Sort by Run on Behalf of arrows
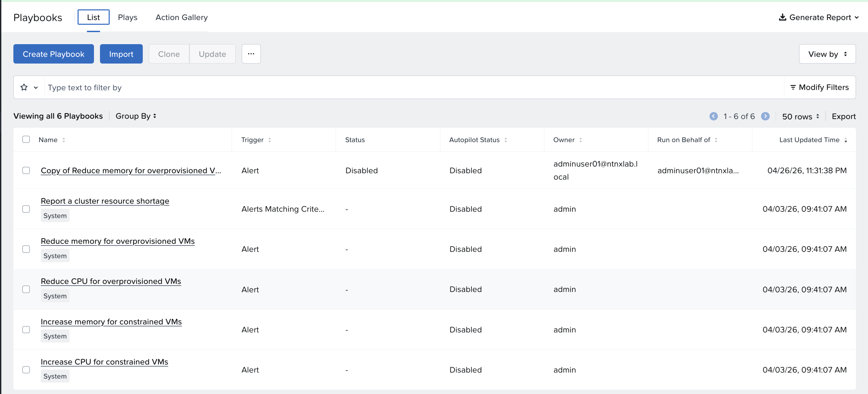This screenshot has width=868, height=394. [716, 140]
